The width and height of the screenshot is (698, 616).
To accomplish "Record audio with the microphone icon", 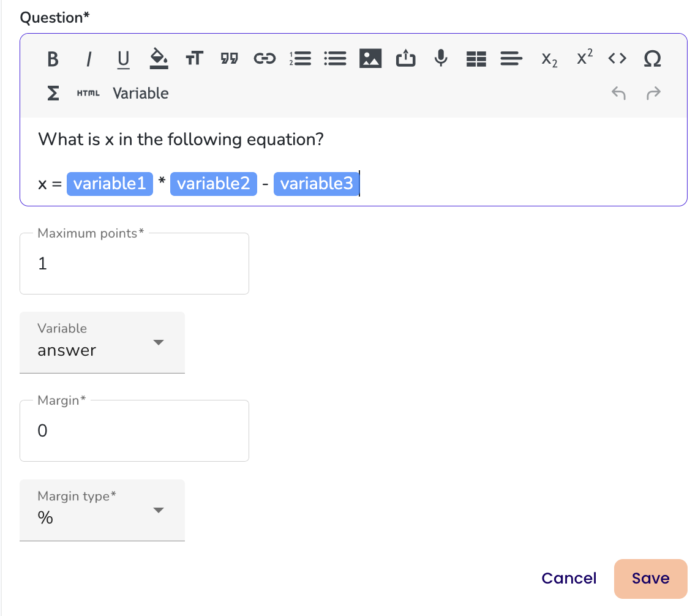I will [441, 58].
